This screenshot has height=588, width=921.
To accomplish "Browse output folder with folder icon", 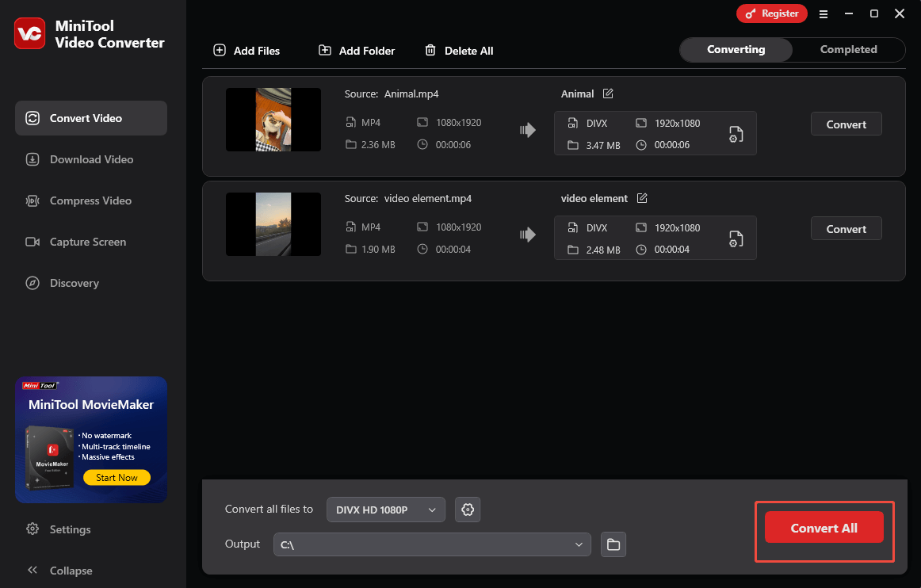I will point(613,544).
